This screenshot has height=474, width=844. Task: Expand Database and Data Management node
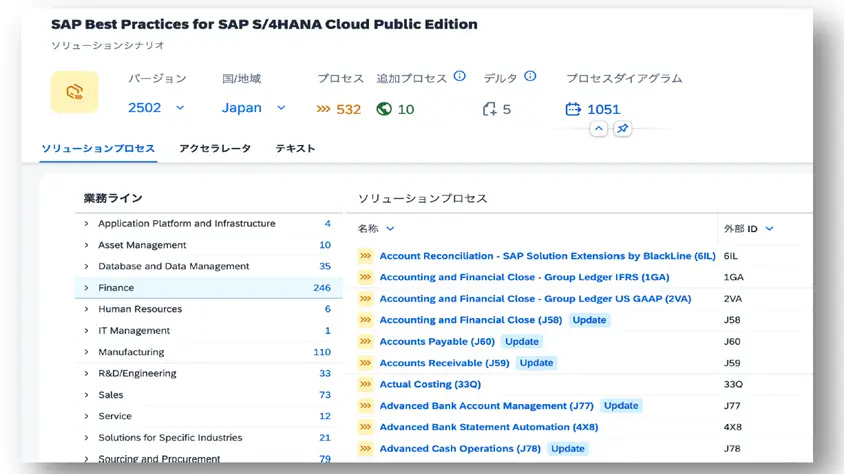click(x=86, y=266)
